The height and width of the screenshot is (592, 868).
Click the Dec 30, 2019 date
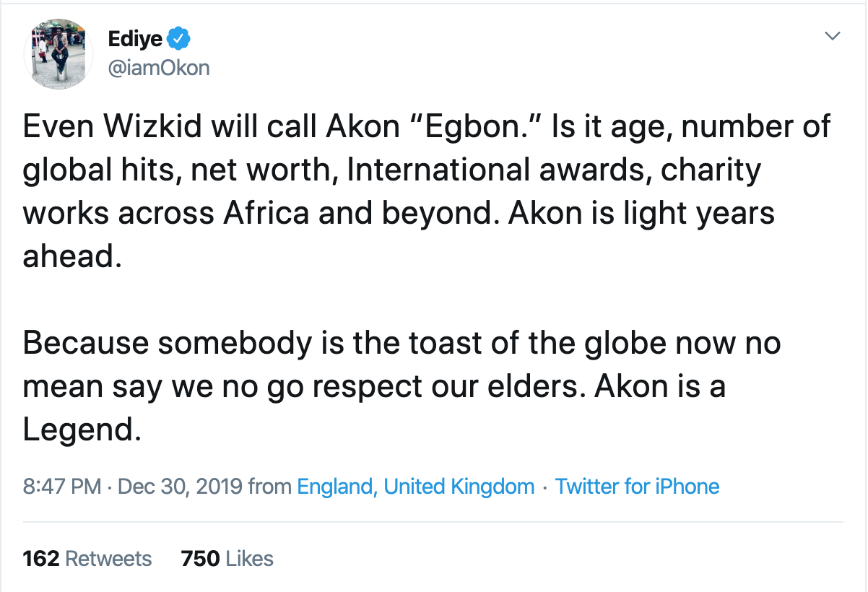[x=179, y=487]
